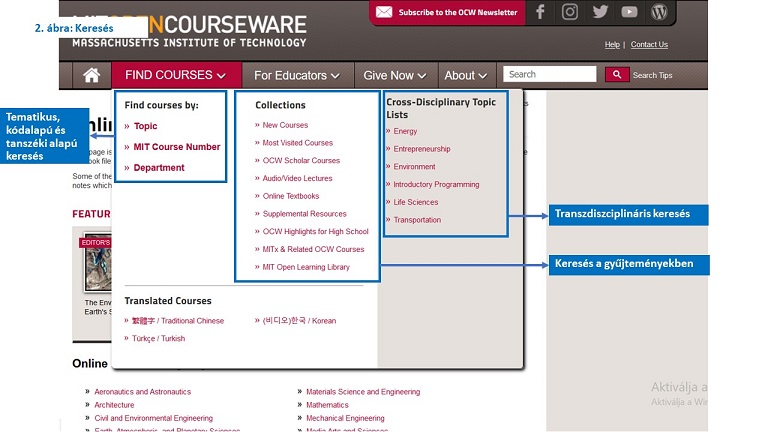Viewport: 768px width, 432px height.
Task: Open the Mathematics department link
Action: 327,405
